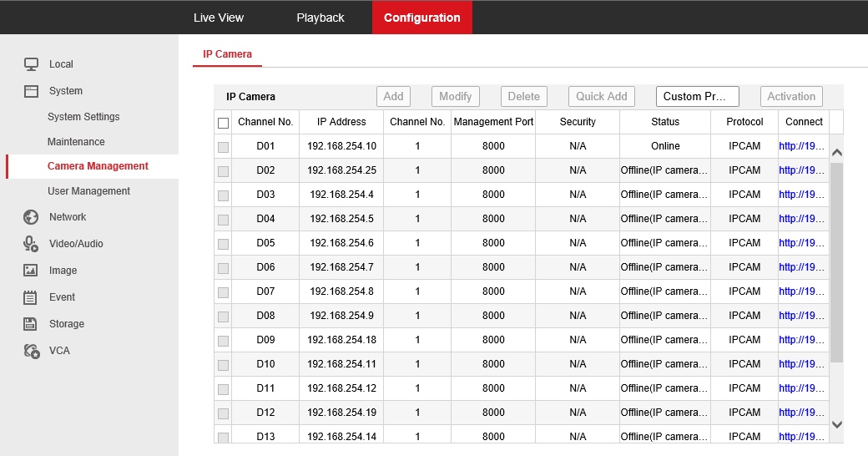Check the box for channel D01

click(223, 147)
